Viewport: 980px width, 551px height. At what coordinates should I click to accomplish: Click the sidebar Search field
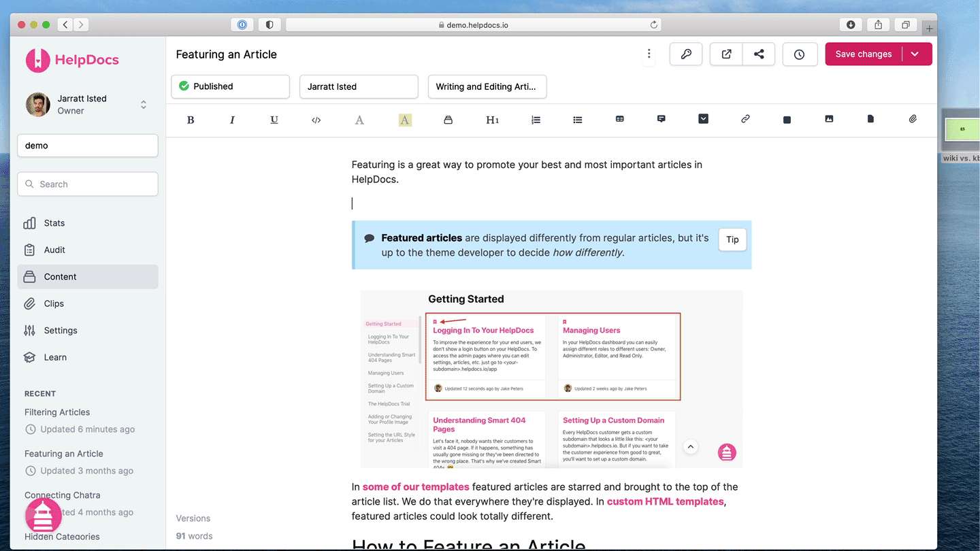tap(88, 184)
